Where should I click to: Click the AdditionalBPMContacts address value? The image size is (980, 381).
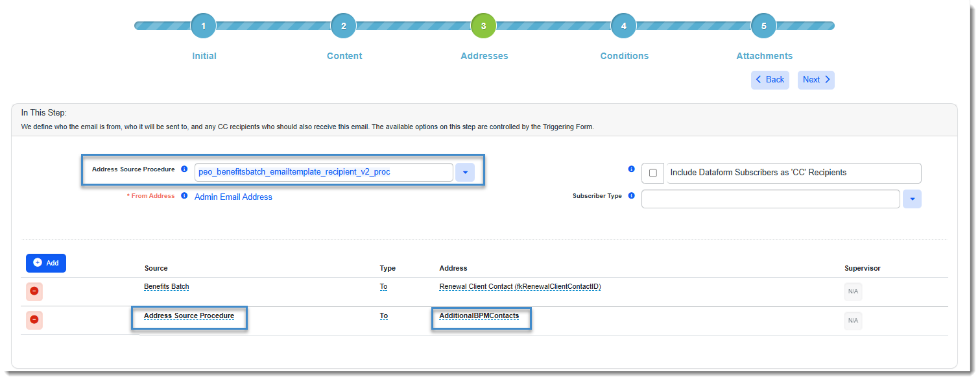[479, 316]
